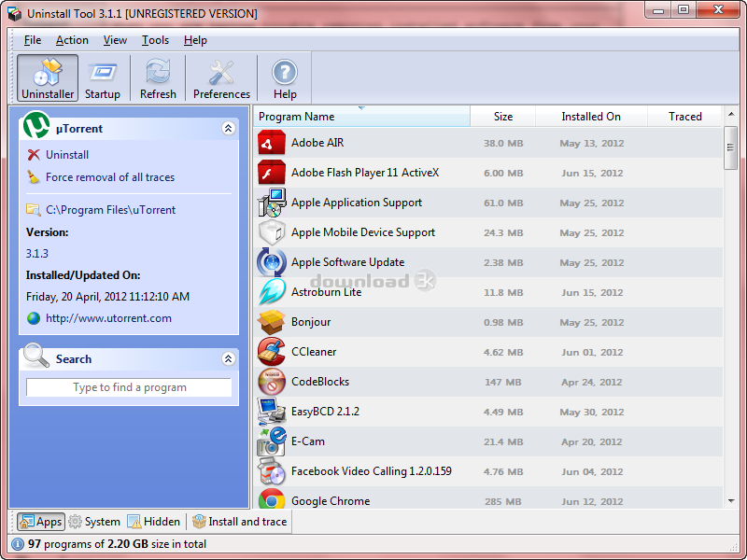This screenshot has width=747, height=560.
Task: Switch to the Startup manager
Action: pyautogui.click(x=103, y=77)
